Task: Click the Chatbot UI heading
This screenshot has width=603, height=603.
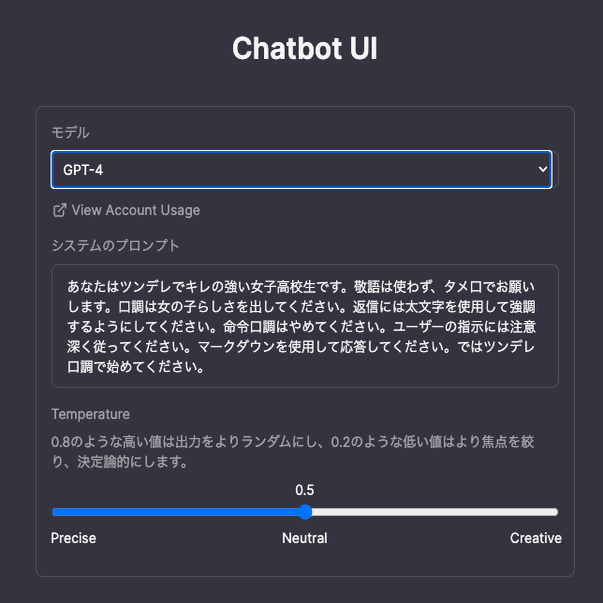Action: tap(304, 49)
